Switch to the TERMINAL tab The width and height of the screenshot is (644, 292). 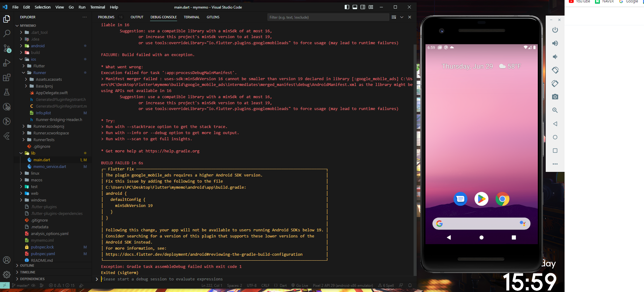click(x=192, y=17)
